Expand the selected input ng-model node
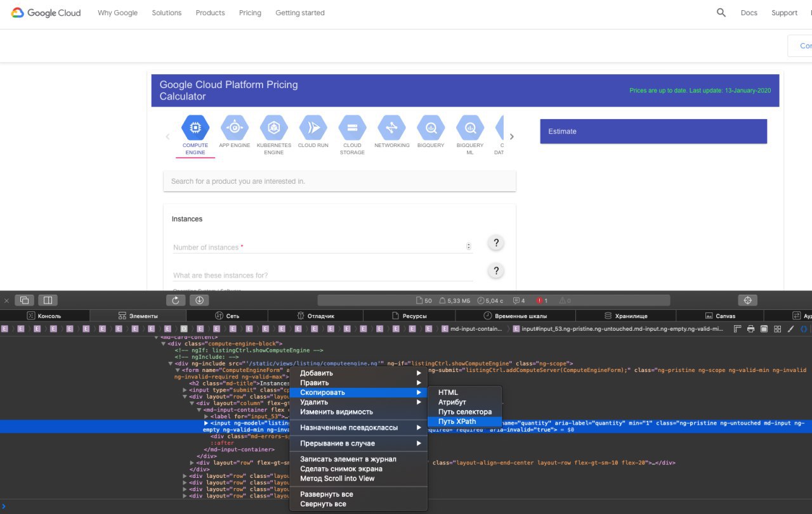Viewport: 812px width, 514px height. (x=206, y=423)
